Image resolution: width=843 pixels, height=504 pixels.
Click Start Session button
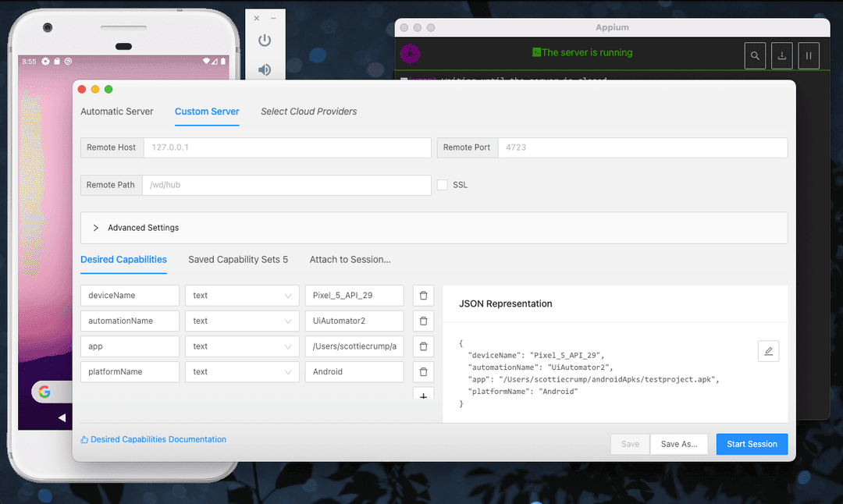pos(752,444)
